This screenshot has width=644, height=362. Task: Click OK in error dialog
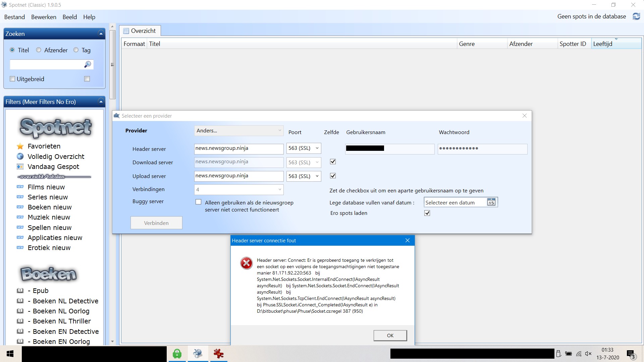click(x=390, y=336)
